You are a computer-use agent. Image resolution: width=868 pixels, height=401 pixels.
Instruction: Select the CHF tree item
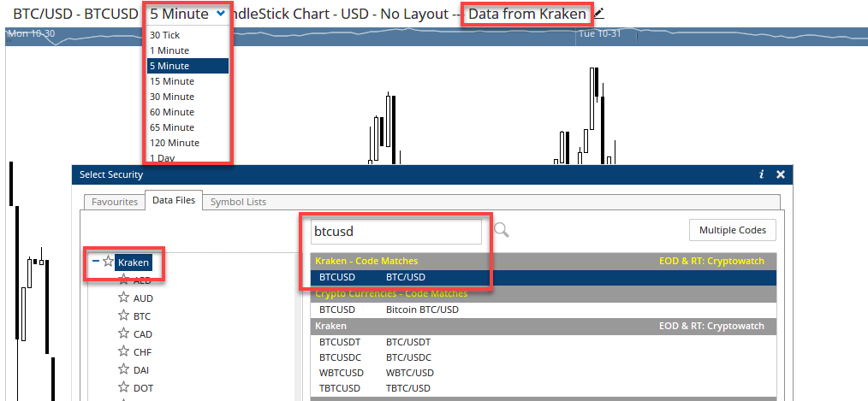pyautogui.click(x=142, y=351)
